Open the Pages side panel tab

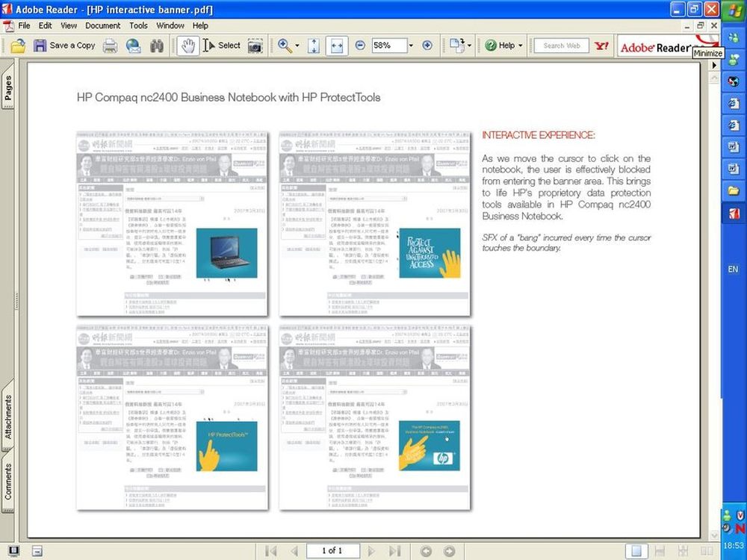click(x=8, y=88)
